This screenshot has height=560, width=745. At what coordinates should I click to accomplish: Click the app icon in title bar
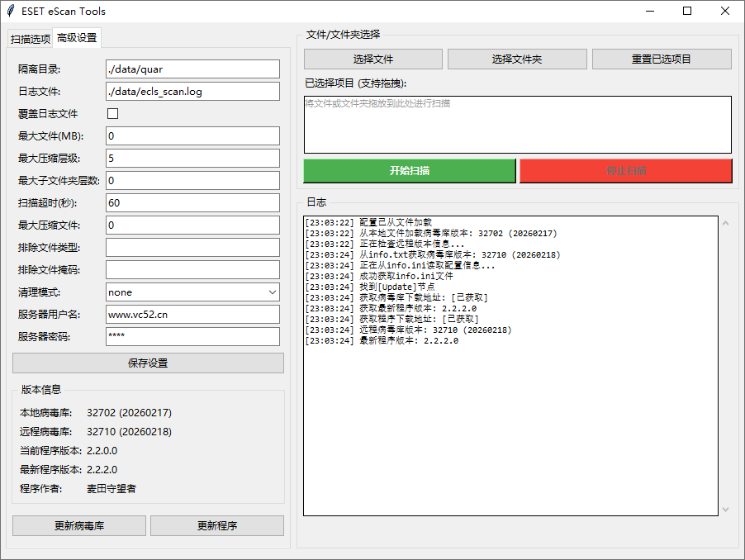pos(9,11)
